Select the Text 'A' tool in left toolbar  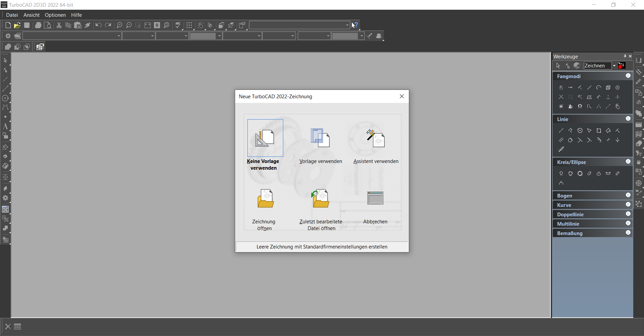5,126
